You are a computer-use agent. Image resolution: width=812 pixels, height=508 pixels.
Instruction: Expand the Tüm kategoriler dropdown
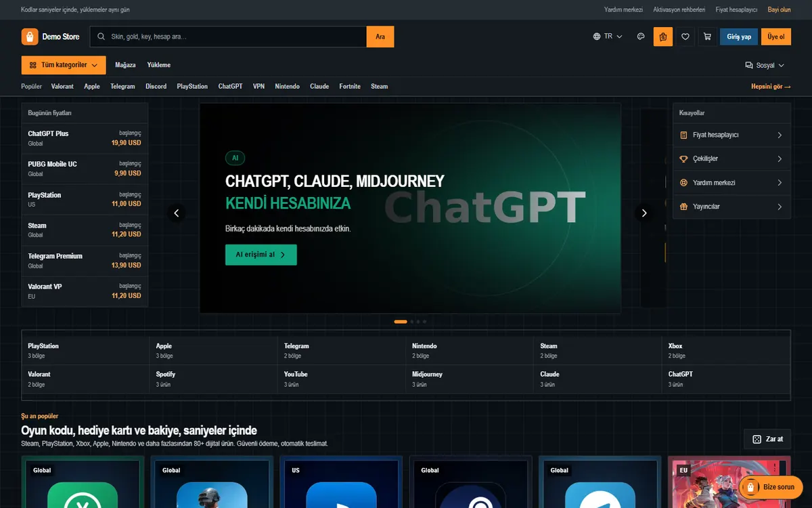64,65
